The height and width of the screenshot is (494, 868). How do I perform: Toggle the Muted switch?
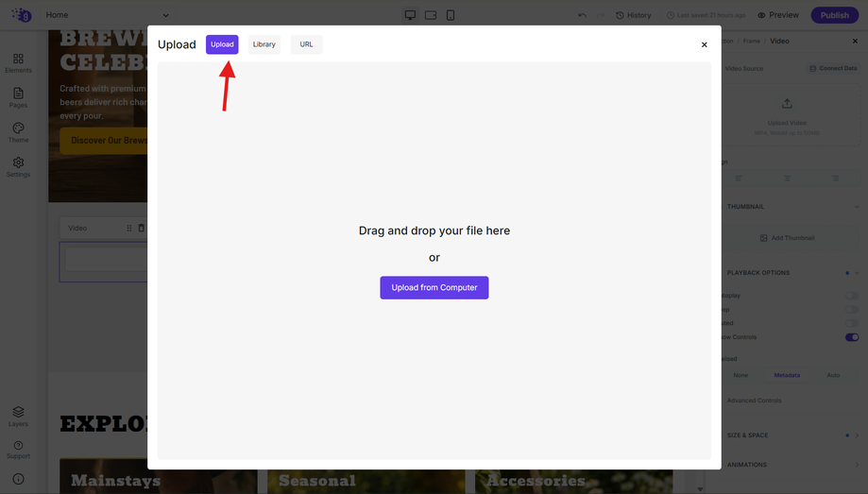(852, 323)
